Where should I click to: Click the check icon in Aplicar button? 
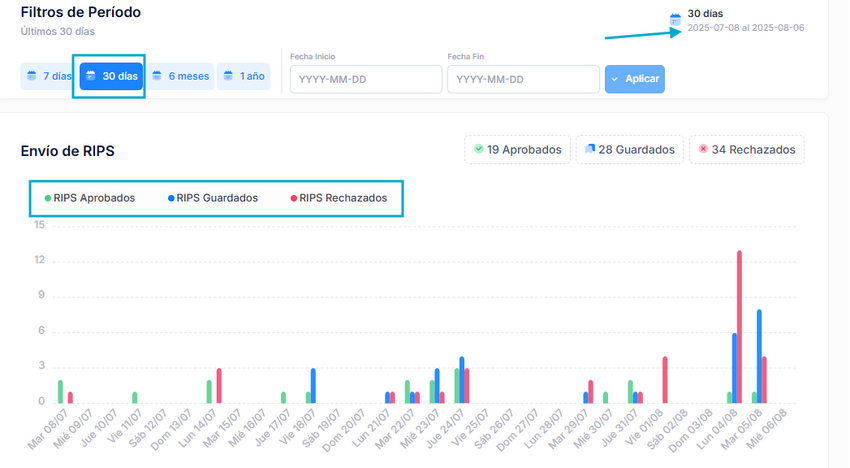click(x=615, y=79)
